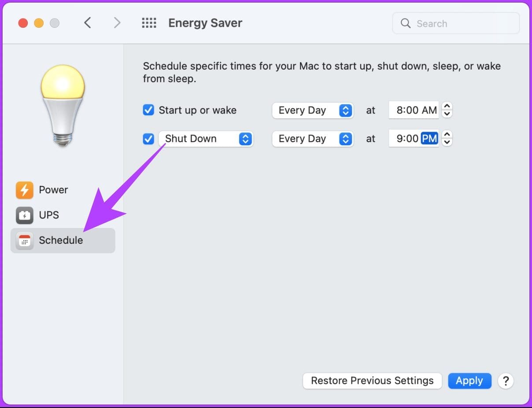Click the back navigation arrow
The width and height of the screenshot is (532, 408).
pos(88,23)
